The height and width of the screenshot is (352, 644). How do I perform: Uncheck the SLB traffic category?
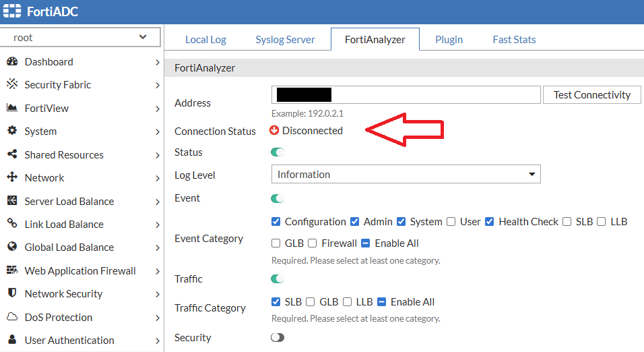point(276,302)
